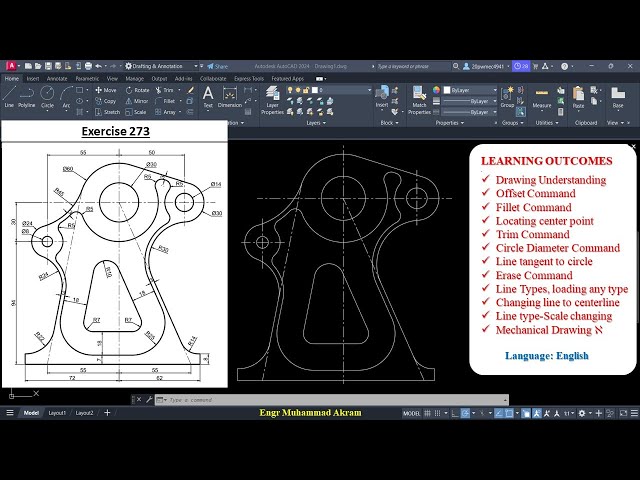
Task: Open the Layer Properties manager
Action: coord(272,100)
